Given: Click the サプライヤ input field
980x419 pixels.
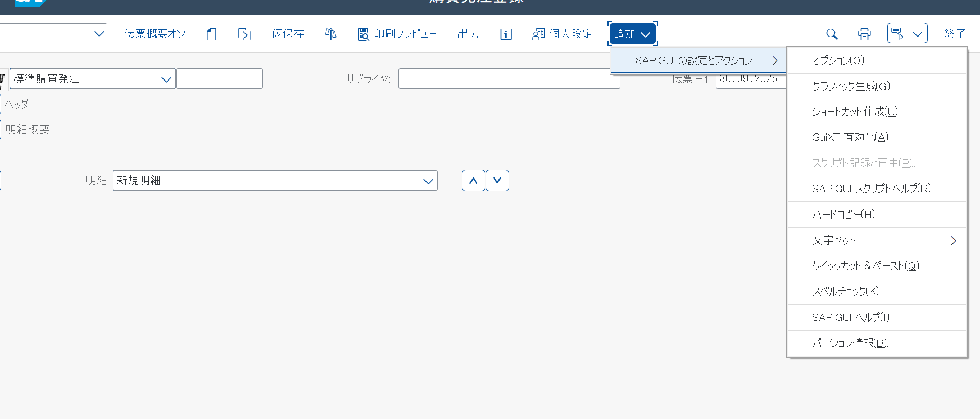Looking at the screenshot, I should click(x=509, y=79).
